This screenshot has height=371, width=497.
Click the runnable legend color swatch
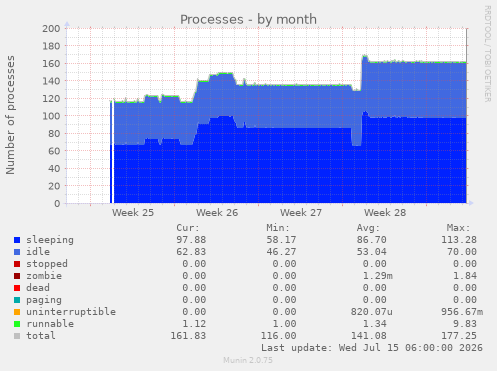(17, 324)
